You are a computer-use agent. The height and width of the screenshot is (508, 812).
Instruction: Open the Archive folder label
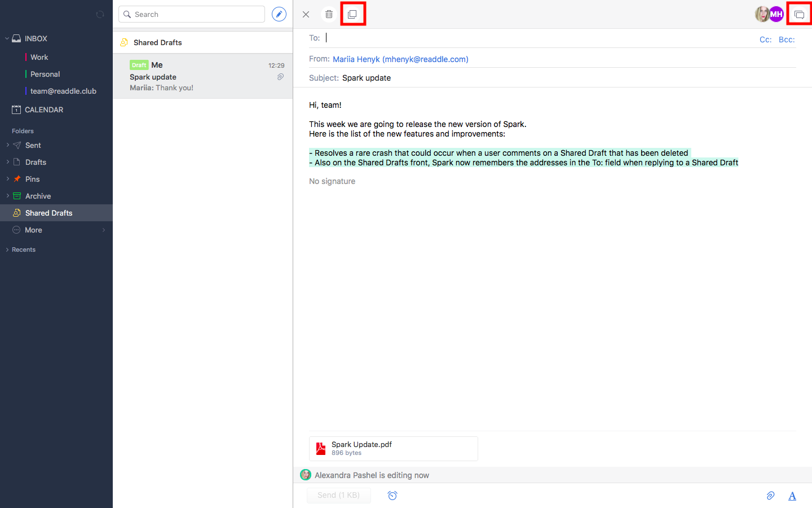pos(38,196)
